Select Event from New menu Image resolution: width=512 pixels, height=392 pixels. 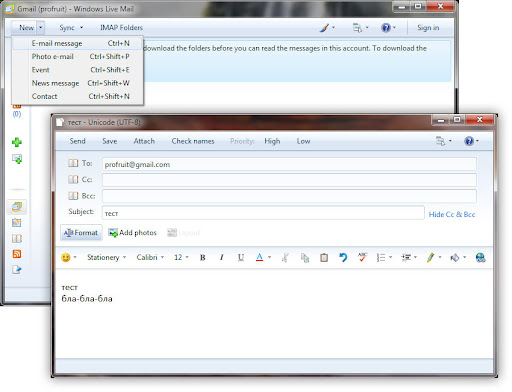[x=78, y=70]
